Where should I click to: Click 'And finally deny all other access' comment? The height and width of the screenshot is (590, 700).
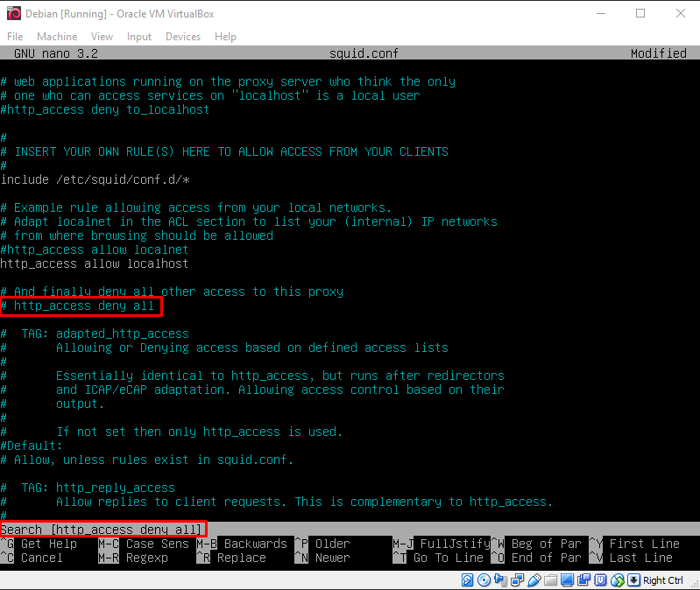(x=172, y=291)
